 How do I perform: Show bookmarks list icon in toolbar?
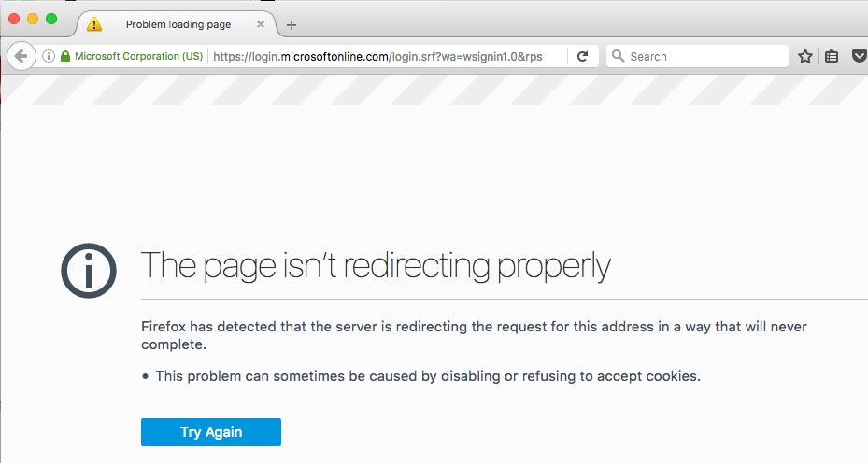(832, 56)
